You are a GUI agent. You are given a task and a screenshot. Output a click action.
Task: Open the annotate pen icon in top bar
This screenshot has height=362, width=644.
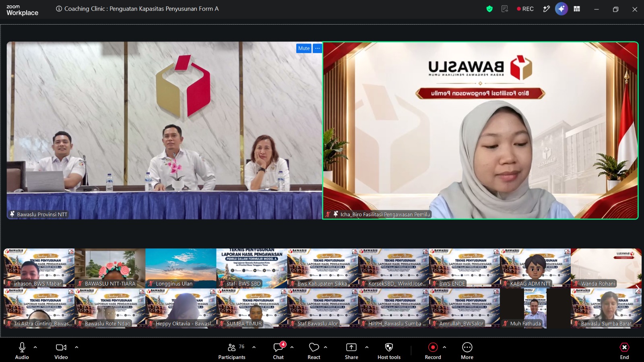click(x=546, y=9)
